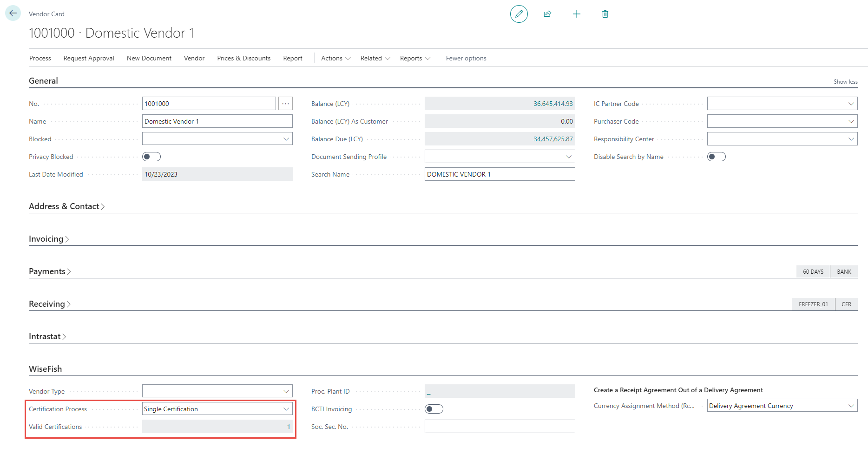Click the share icon
This screenshot has width=868, height=461.
[547, 14]
